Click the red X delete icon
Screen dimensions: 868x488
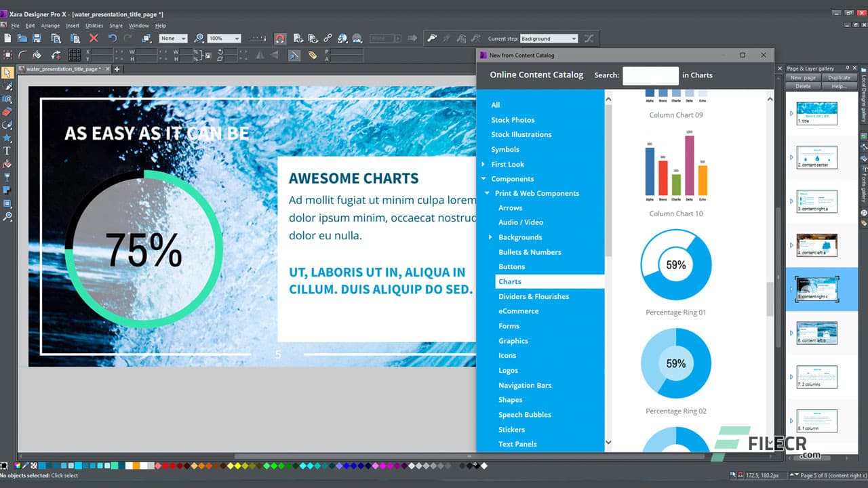tap(94, 39)
